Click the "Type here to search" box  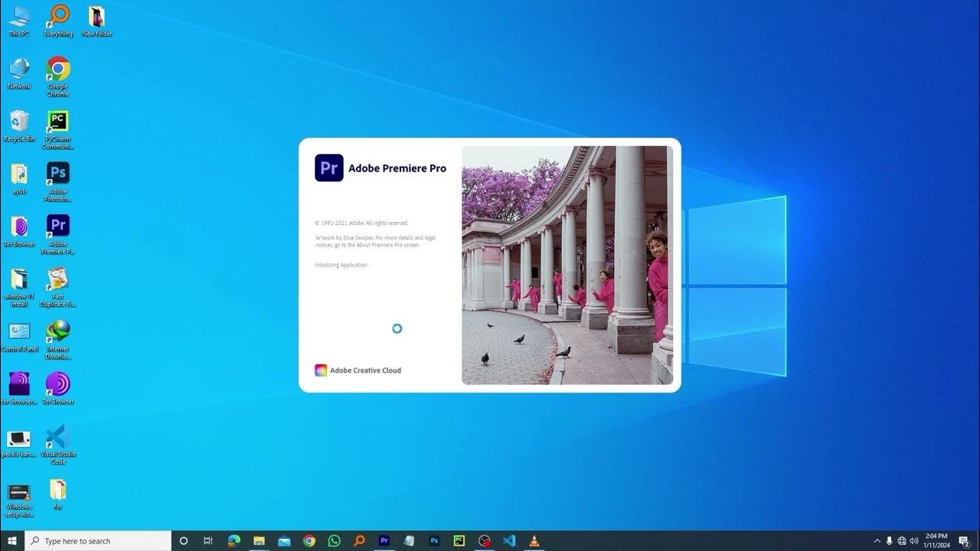point(98,541)
